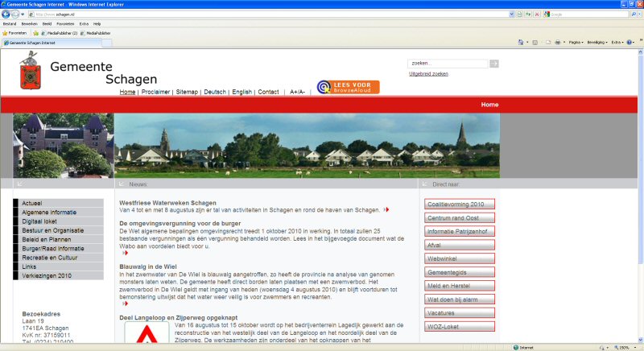
Task: Click the Lees Voor BrowseAloud button
Action: 348,87
